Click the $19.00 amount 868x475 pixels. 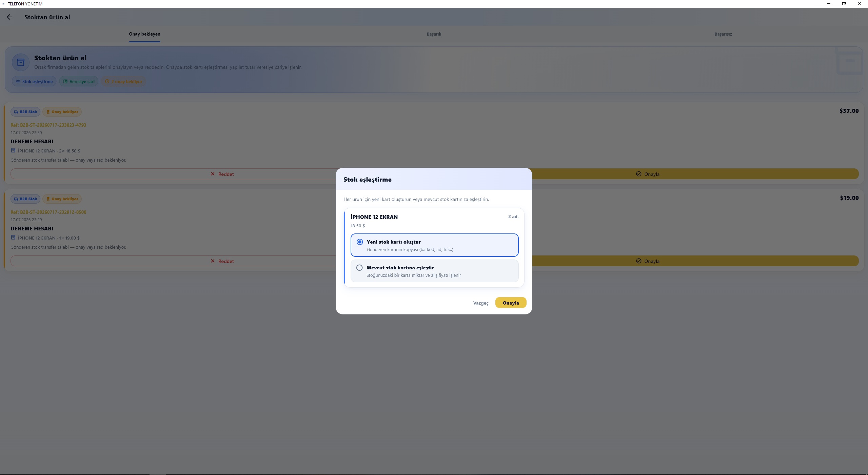click(849, 198)
